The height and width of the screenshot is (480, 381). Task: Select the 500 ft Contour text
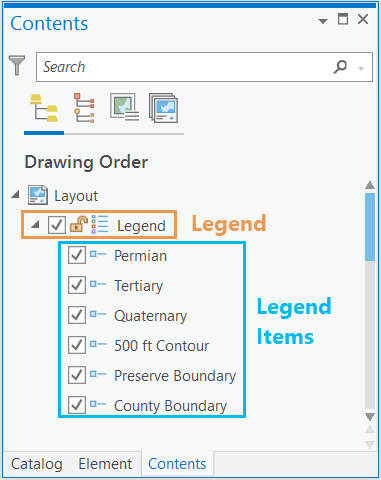point(162,346)
